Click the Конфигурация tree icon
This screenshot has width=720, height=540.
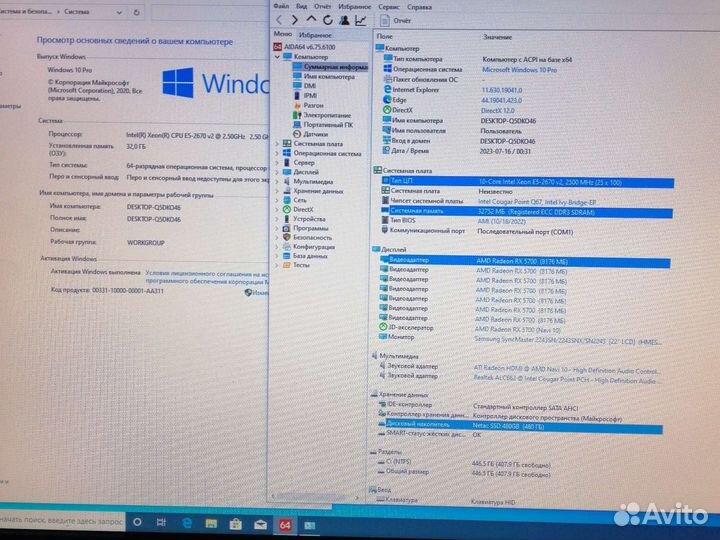(287, 247)
